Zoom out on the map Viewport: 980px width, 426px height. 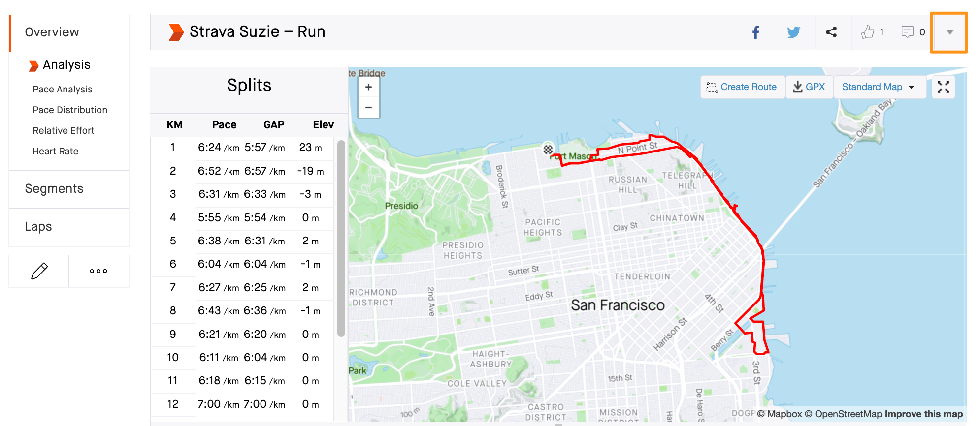[x=368, y=107]
